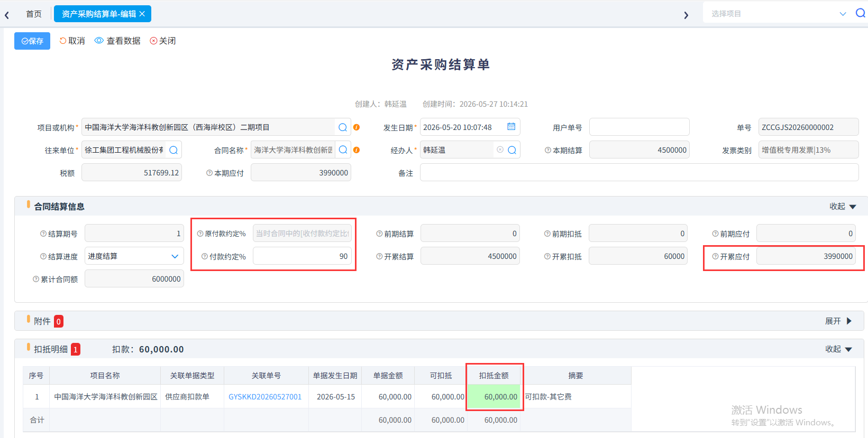
Task: Click the orange info icon beside 项目或机构
Action: coord(357,127)
